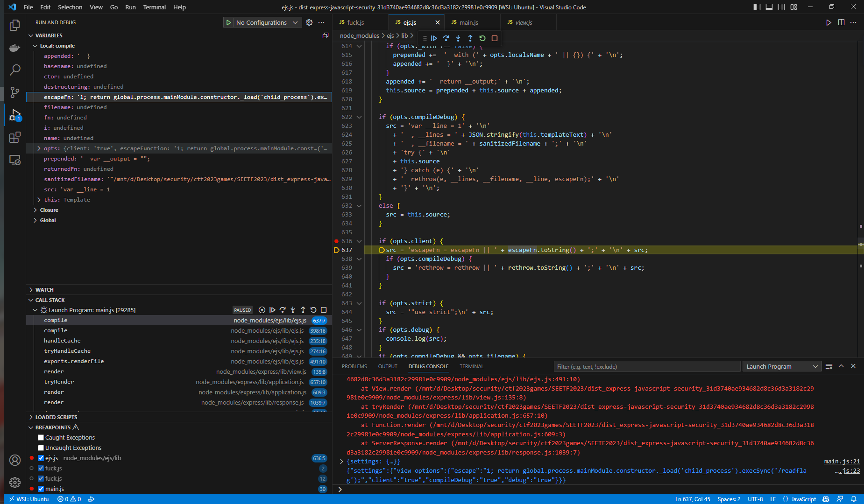The image size is (864, 504).
Task: Open the Search view in activity bar
Action: (x=15, y=70)
